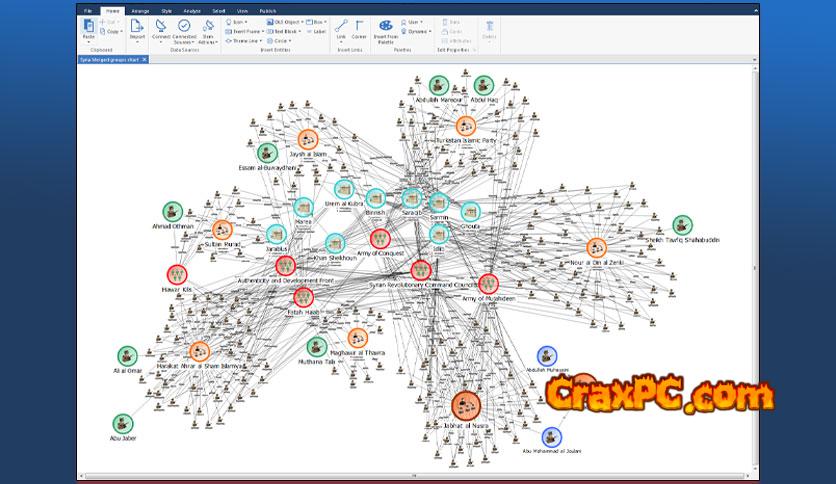The height and width of the screenshot is (484, 836).
Task: Open the Edit Properties dialog launcher
Action: pyautogui.click(x=474, y=50)
